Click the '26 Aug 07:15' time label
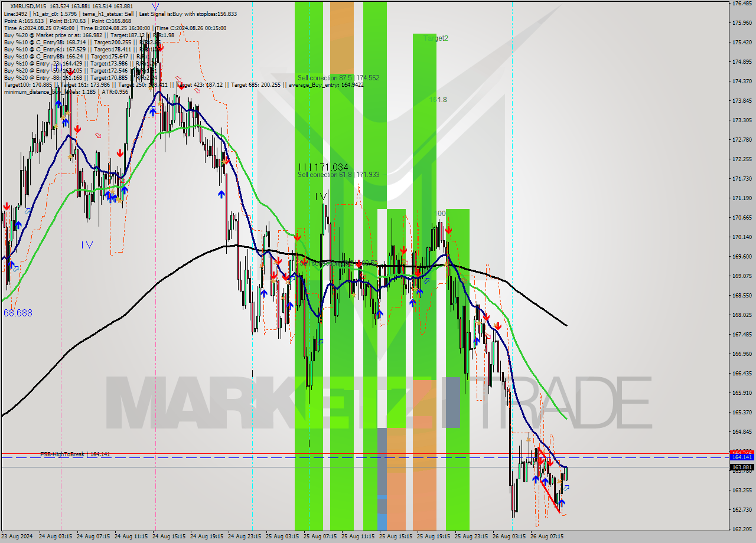The width and height of the screenshot is (756, 543). coord(547,537)
